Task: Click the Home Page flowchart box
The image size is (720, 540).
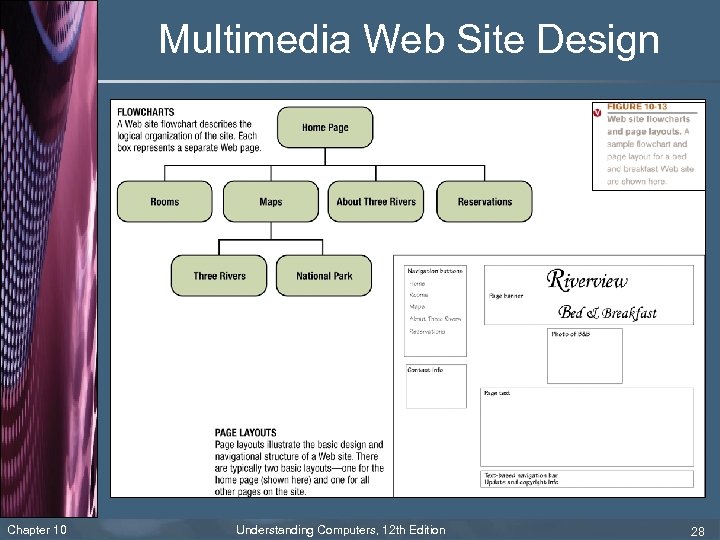Action: 325,127
